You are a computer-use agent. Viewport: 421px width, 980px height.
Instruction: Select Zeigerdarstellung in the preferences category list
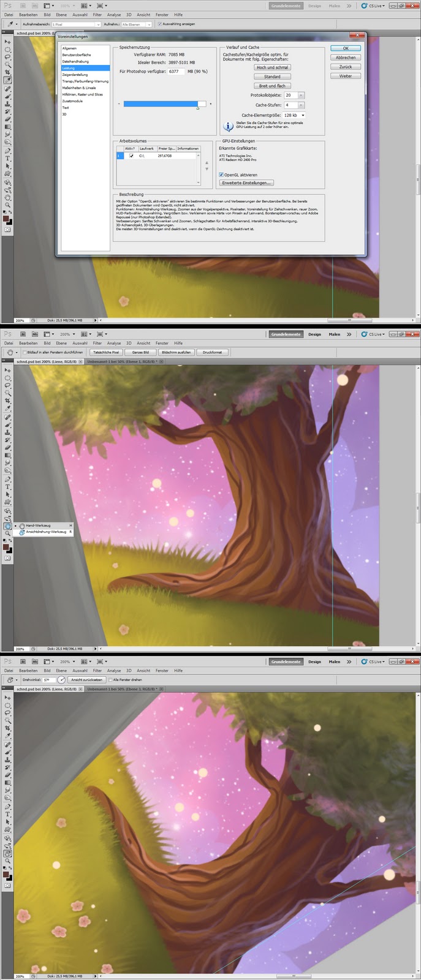click(75, 75)
